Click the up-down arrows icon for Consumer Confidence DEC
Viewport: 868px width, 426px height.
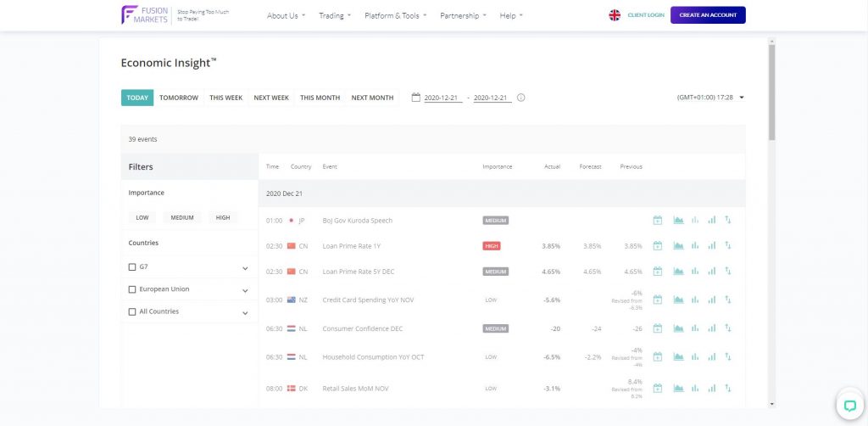coord(727,328)
